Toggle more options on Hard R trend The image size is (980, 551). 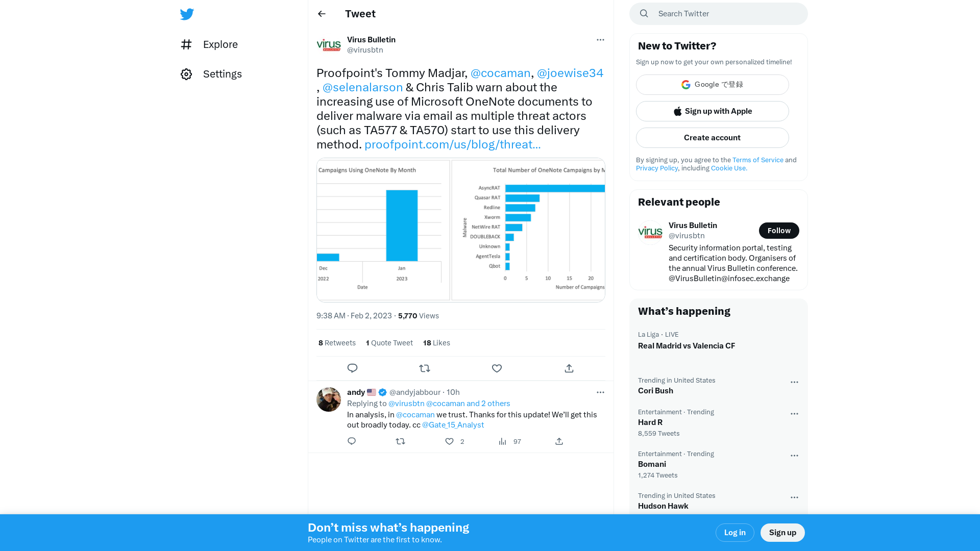coord(794,413)
